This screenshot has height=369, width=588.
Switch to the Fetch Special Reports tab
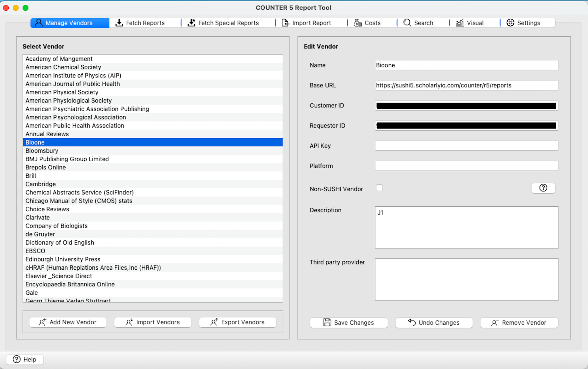tap(223, 23)
